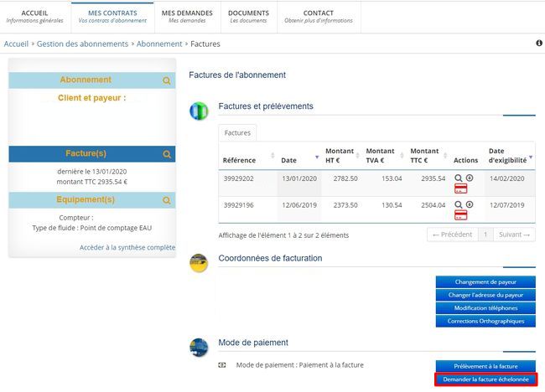Click the Suivant pagination button
Screen dimensions: 545x392
pos(515,235)
